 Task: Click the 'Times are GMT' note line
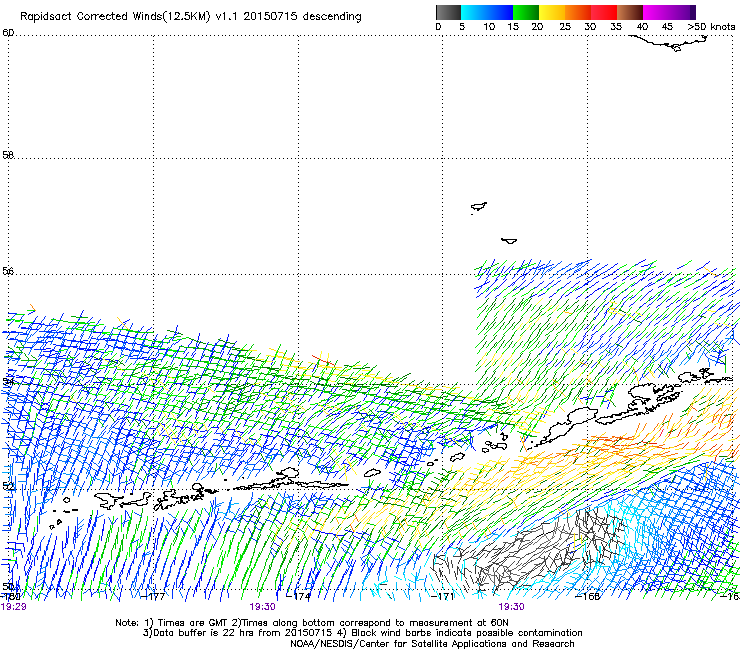(x=312, y=623)
